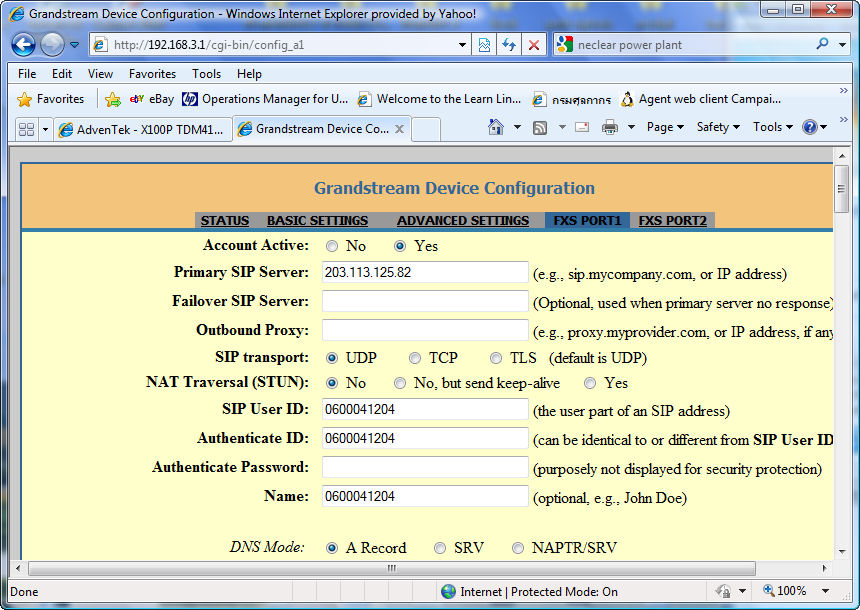Open the address bar history dropdown
Viewport: 860px width, 610px height.
(462, 45)
